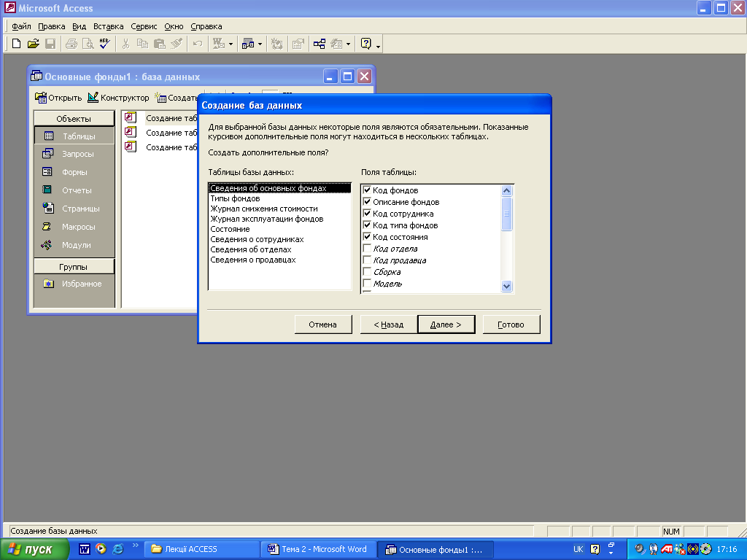Image resolution: width=747 pixels, height=560 pixels.
Task: Click the Office Links toolbar icon
Action: coord(219,44)
